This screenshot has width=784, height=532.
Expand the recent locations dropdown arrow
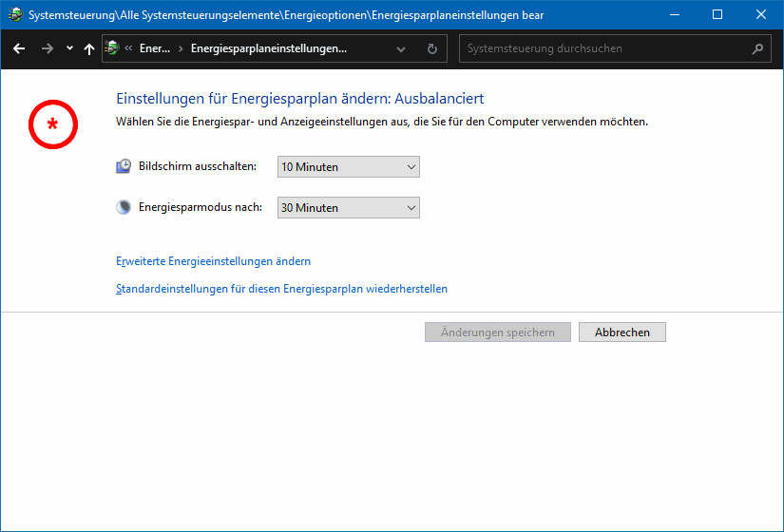click(x=69, y=48)
